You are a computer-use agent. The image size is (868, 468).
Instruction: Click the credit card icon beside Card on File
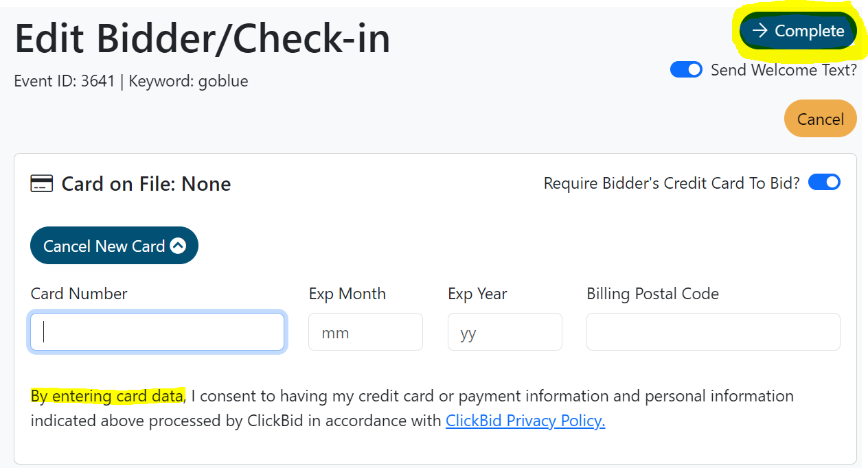click(42, 184)
